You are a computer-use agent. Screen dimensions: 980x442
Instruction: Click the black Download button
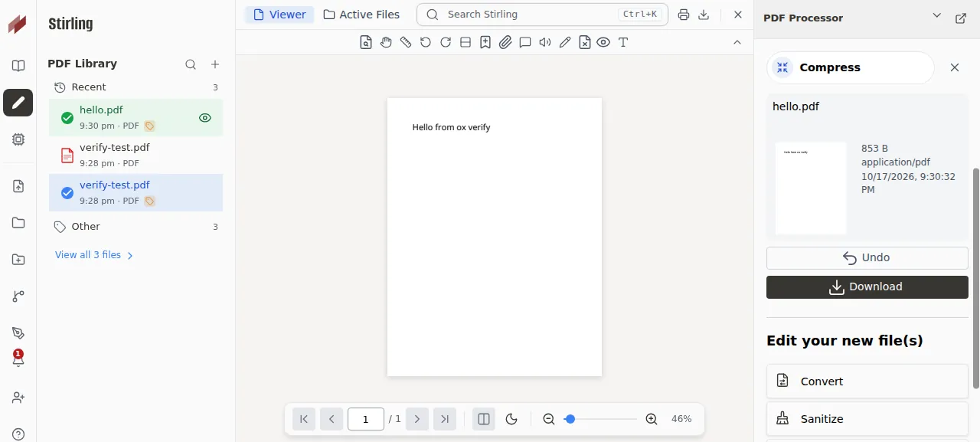pos(867,286)
